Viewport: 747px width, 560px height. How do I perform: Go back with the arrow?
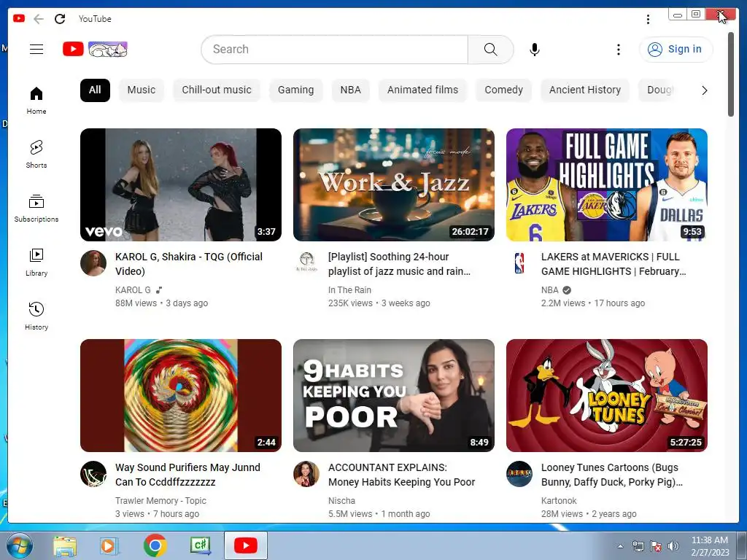tap(39, 19)
